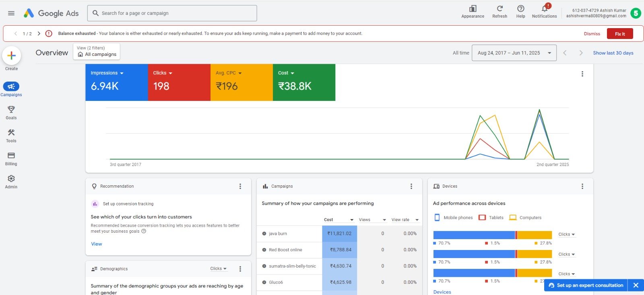The width and height of the screenshot is (644, 295).
Task: Click the red Fix it button
Action: pos(620,34)
